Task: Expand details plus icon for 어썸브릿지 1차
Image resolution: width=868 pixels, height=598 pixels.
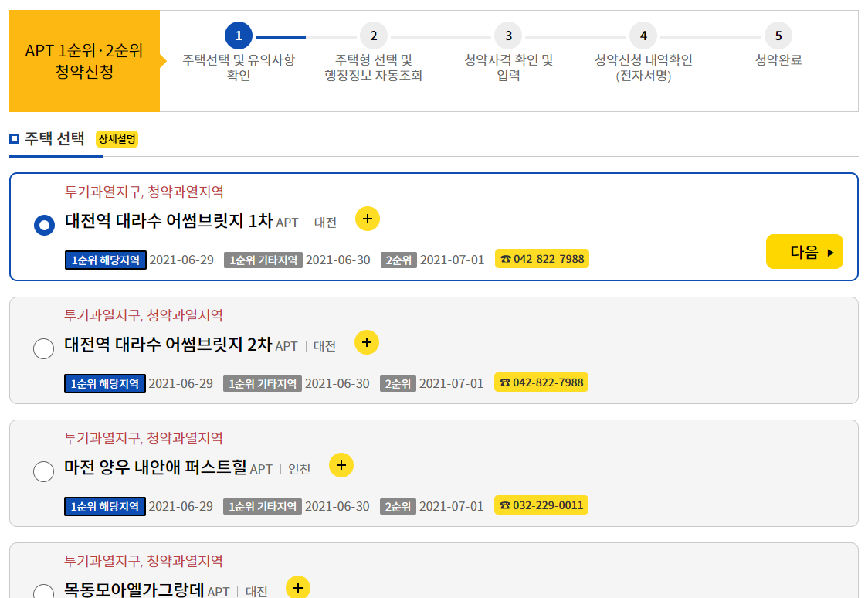Action: click(x=368, y=219)
